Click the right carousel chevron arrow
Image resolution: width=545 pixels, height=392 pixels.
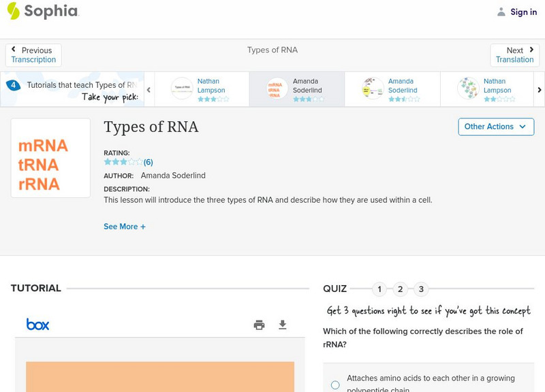point(540,88)
